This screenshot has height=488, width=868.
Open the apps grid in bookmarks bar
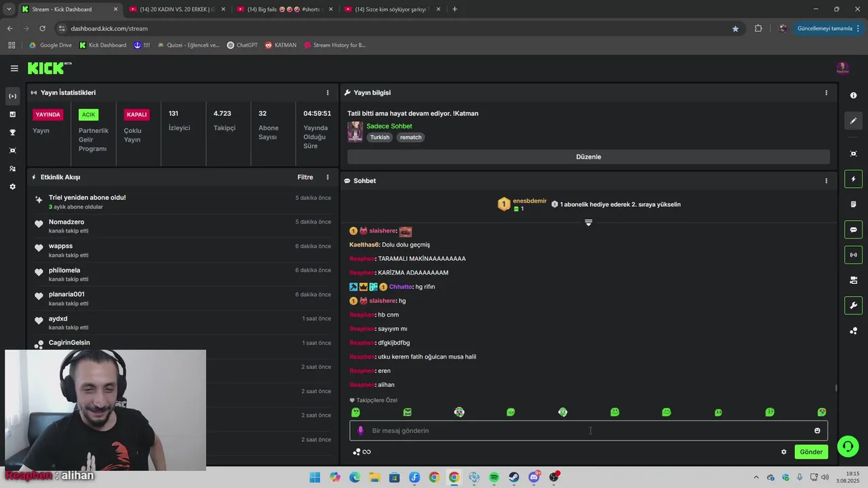pyautogui.click(x=12, y=45)
